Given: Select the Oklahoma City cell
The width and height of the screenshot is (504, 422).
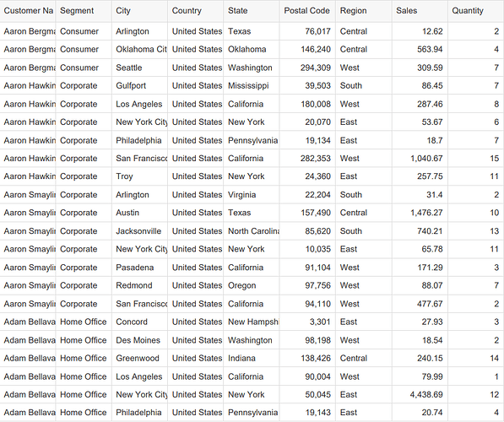Looking at the screenshot, I should [139, 49].
